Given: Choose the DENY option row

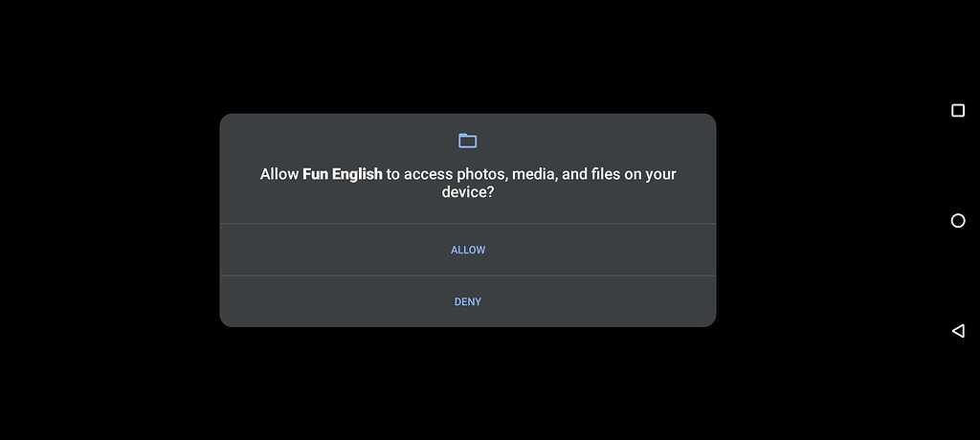Looking at the screenshot, I should click(x=467, y=301).
